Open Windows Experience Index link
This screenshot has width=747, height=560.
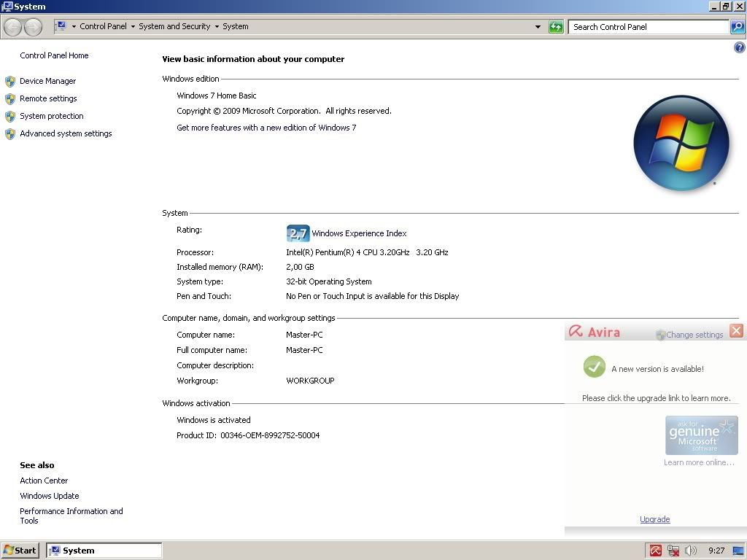(x=359, y=233)
